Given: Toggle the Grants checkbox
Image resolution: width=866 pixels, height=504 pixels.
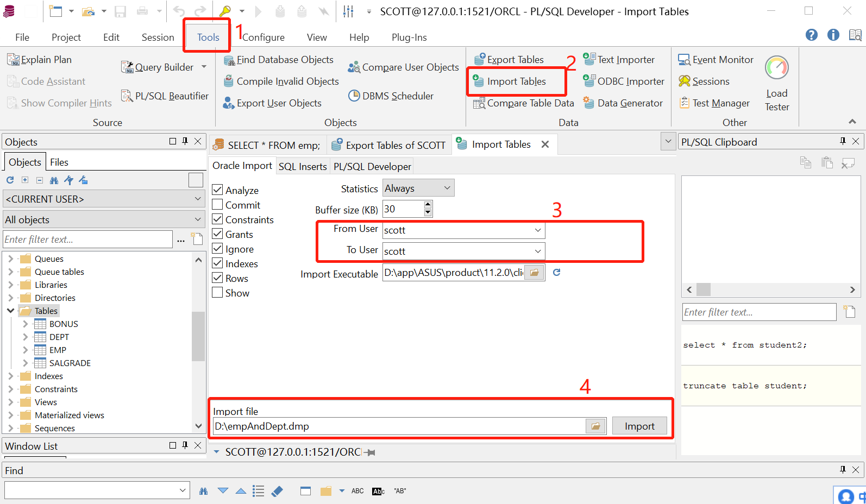Looking at the screenshot, I should click(217, 234).
